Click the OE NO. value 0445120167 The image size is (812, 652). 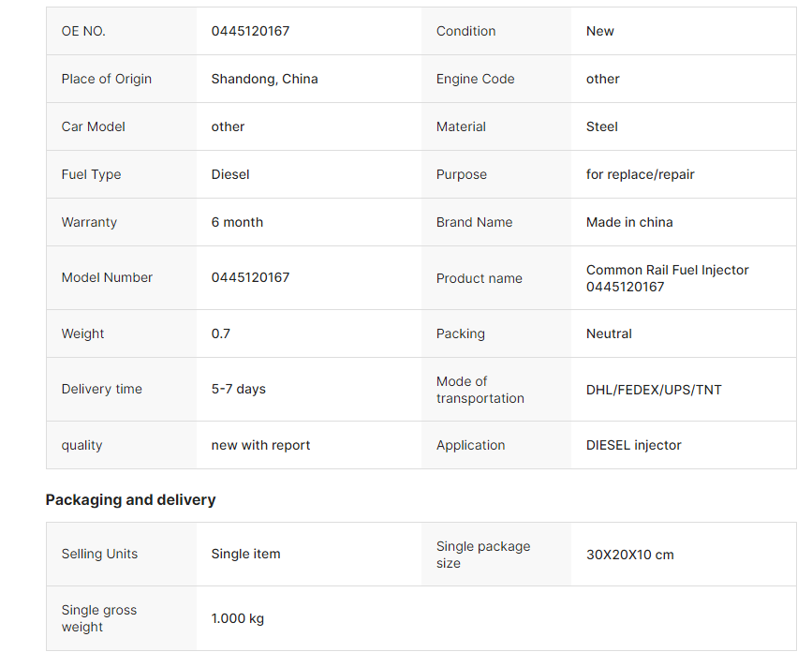250,31
